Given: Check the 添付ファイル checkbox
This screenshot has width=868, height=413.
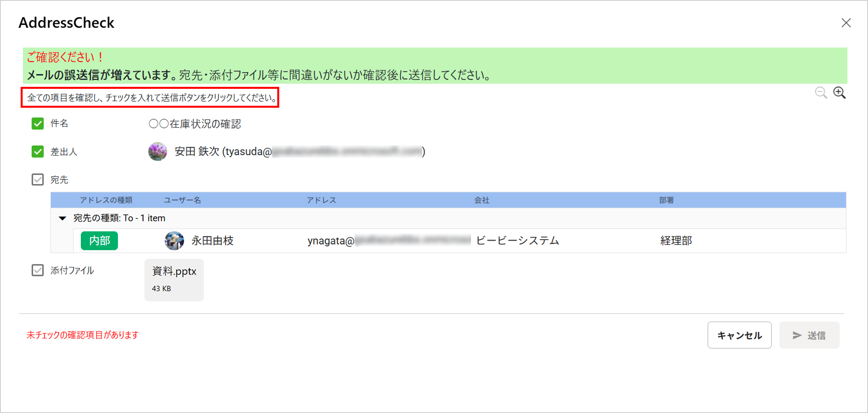Looking at the screenshot, I should pyautogui.click(x=37, y=270).
